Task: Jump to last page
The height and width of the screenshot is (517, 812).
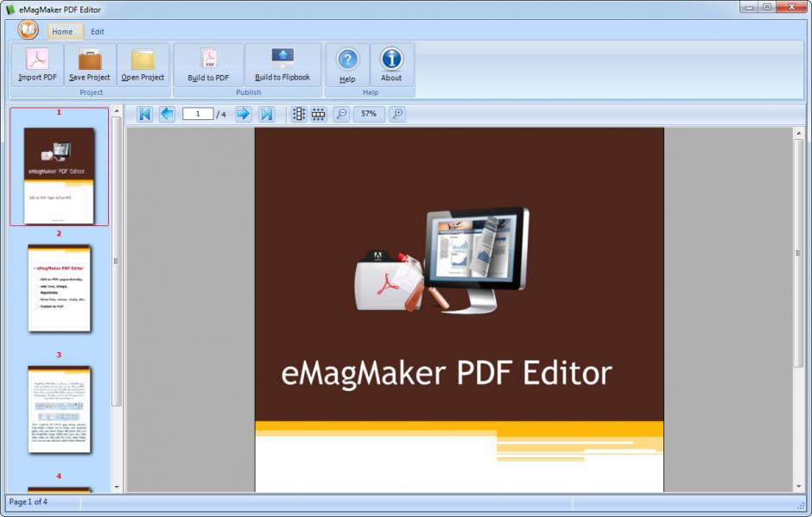Action: (x=267, y=114)
